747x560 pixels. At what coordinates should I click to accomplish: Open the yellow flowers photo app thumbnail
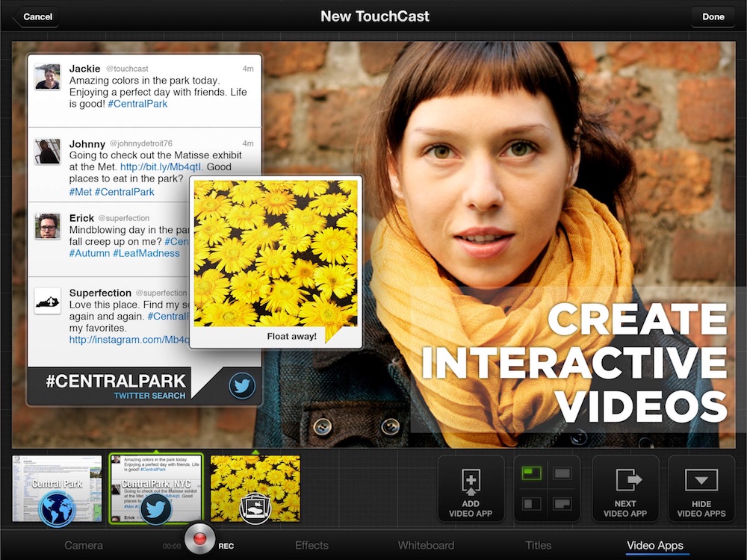click(255, 489)
